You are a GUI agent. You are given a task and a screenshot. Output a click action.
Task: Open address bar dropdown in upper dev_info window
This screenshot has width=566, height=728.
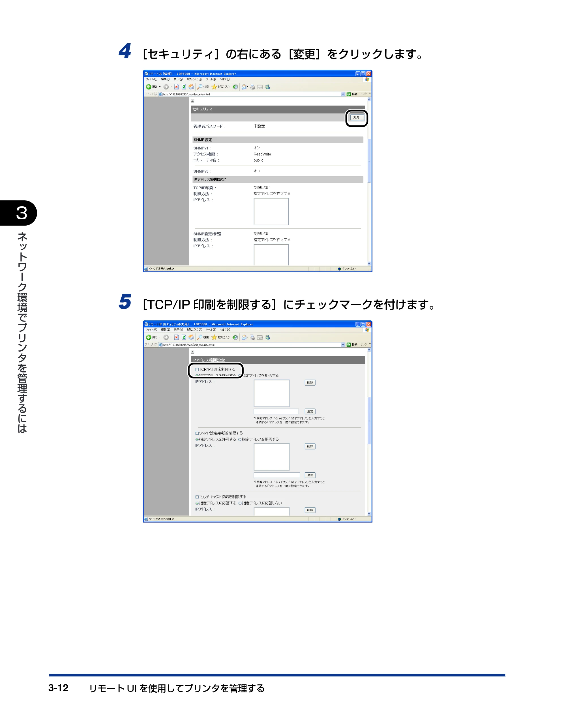click(343, 94)
